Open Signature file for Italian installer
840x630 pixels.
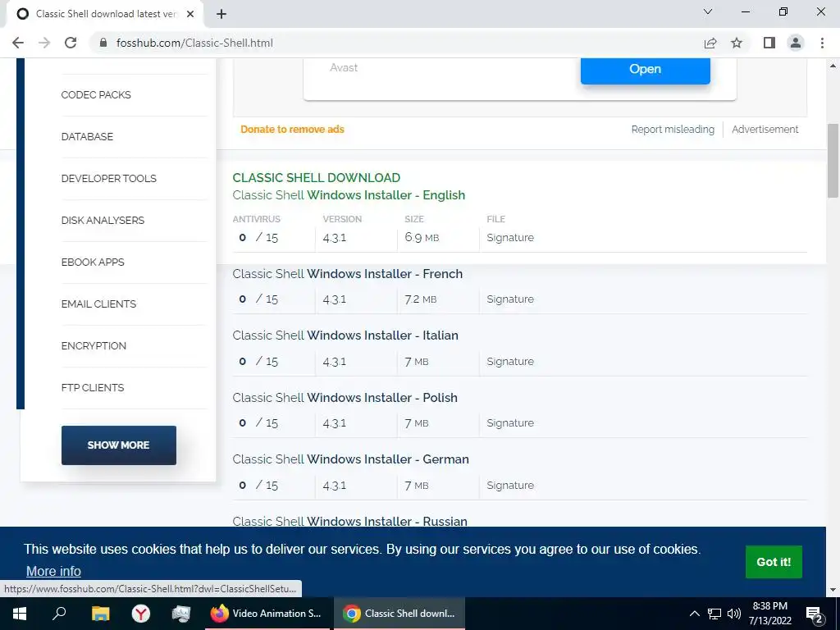click(510, 361)
